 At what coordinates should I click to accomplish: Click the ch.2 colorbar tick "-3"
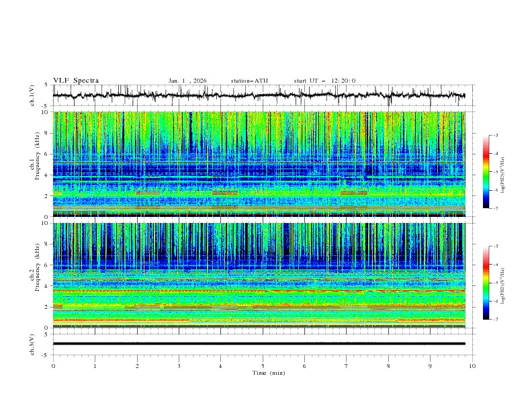[x=495, y=246]
